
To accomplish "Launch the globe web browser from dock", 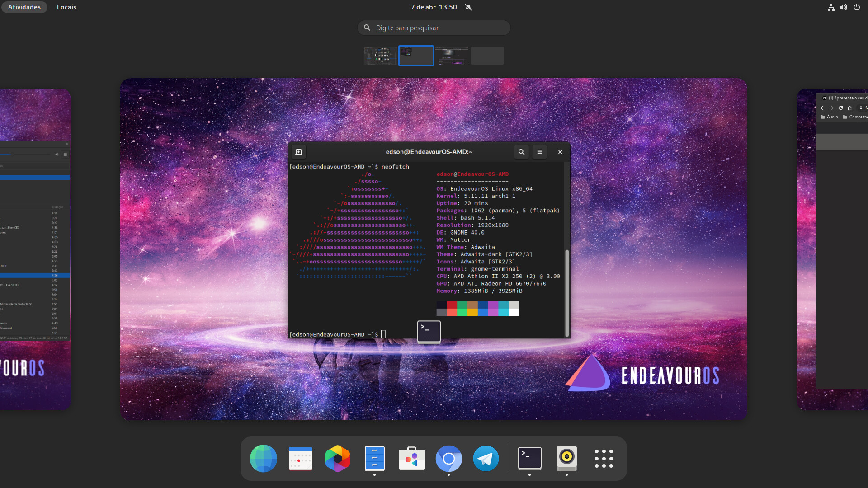I will (264, 459).
